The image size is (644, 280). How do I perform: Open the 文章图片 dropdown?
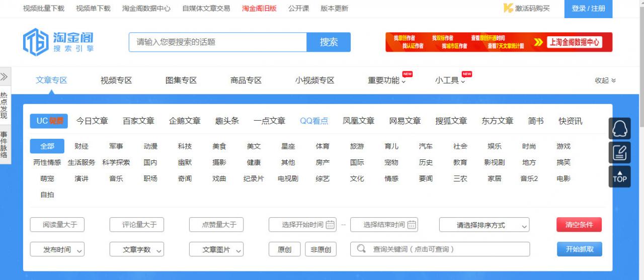click(x=216, y=249)
